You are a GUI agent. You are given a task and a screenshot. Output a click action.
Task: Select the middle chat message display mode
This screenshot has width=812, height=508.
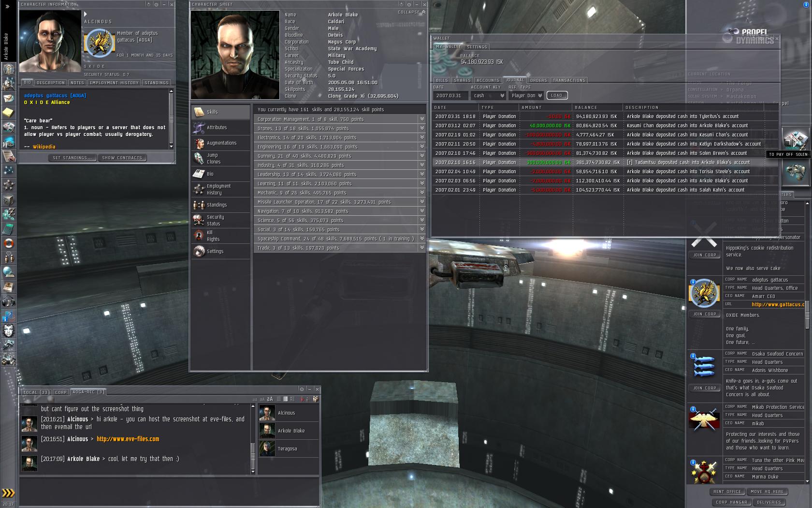point(286,399)
